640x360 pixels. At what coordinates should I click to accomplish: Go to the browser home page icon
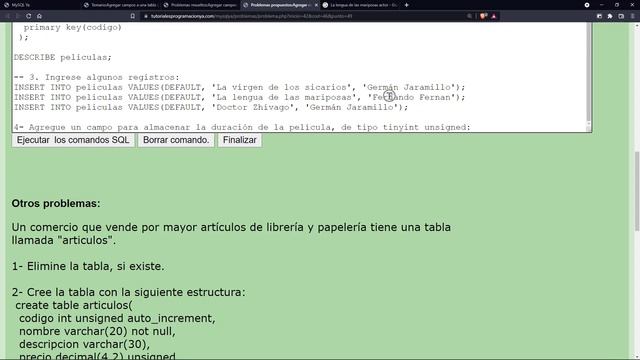[x=39, y=16]
